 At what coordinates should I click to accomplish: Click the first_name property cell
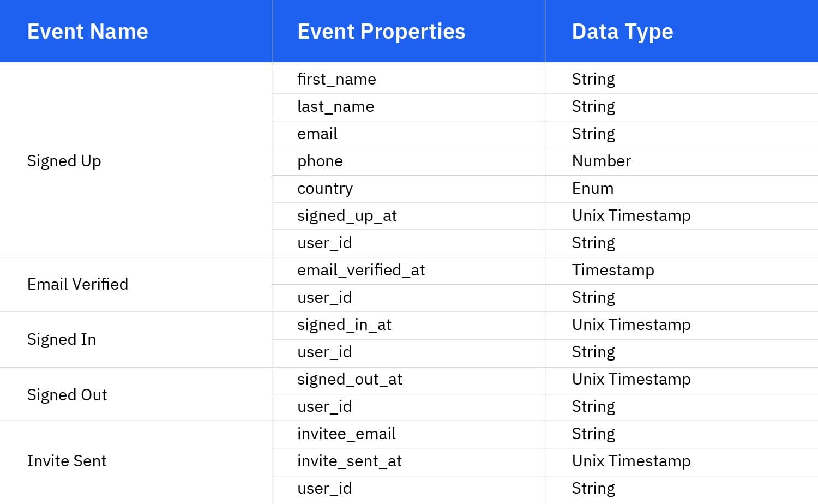[x=336, y=79]
